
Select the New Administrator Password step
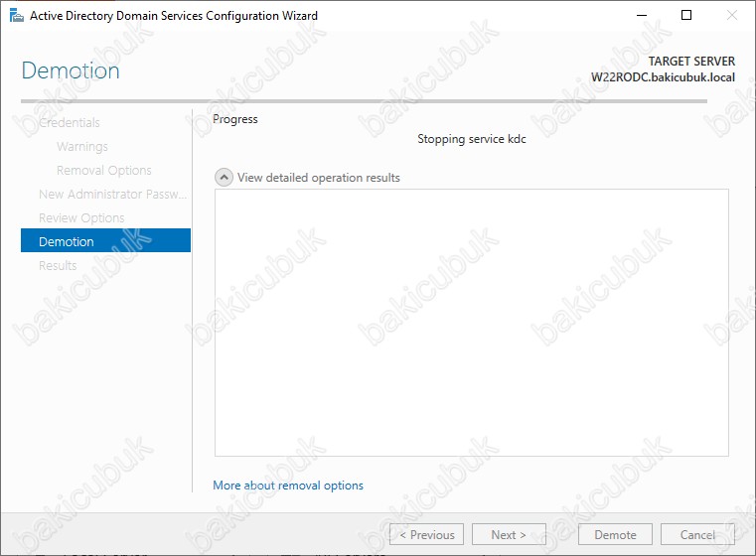point(112,195)
